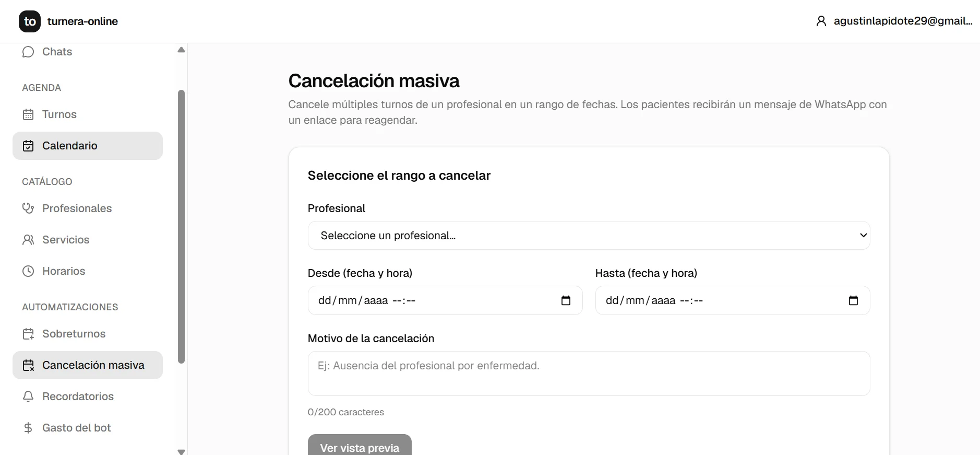Image resolution: width=980 pixels, height=455 pixels.
Task: Click the CATÁLOGO section label
Action: pos(47,182)
